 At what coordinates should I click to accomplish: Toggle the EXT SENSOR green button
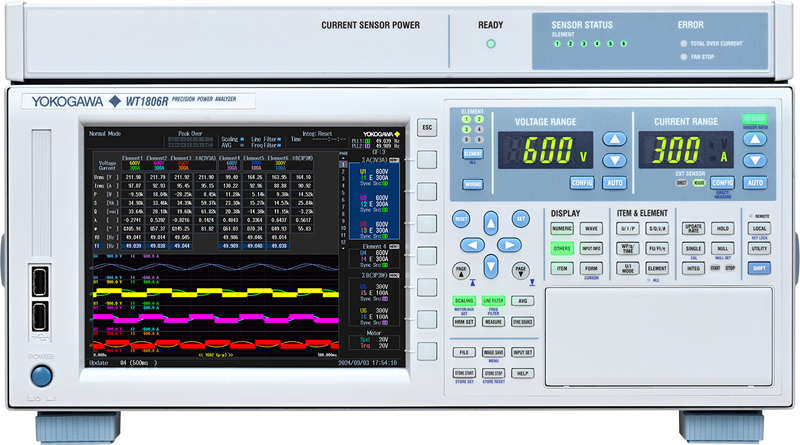(x=754, y=119)
